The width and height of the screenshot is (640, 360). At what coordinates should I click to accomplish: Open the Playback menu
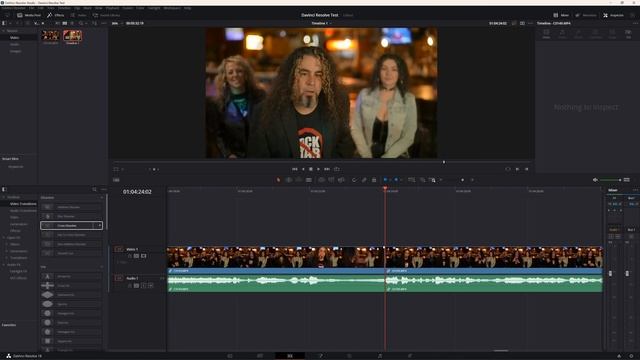click(x=112, y=8)
